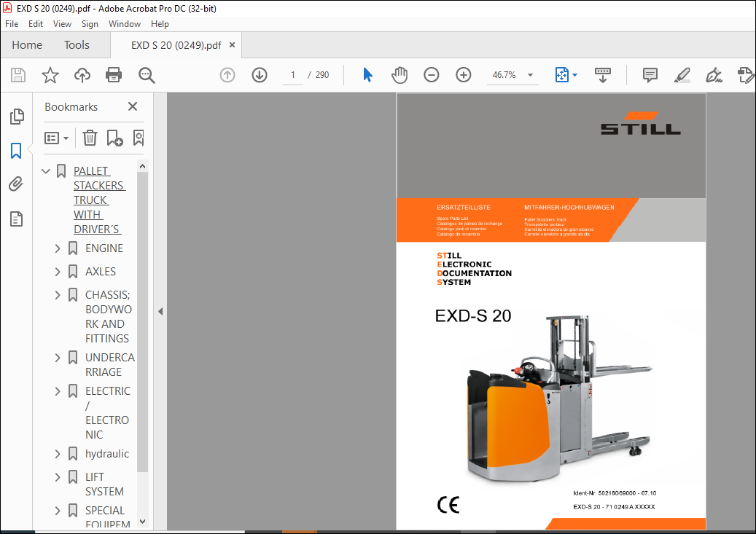The image size is (756, 534).
Task: Print the document with printer icon
Action: pyautogui.click(x=114, y=75)
